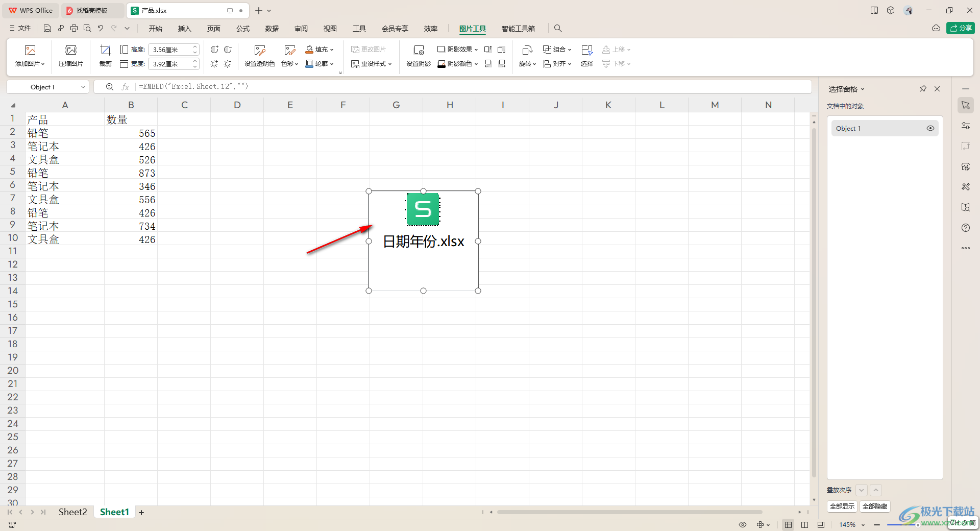Screen dimensions: 980x531
Task: Open the tools icon in right sidebar
Action: coord(966,187)
